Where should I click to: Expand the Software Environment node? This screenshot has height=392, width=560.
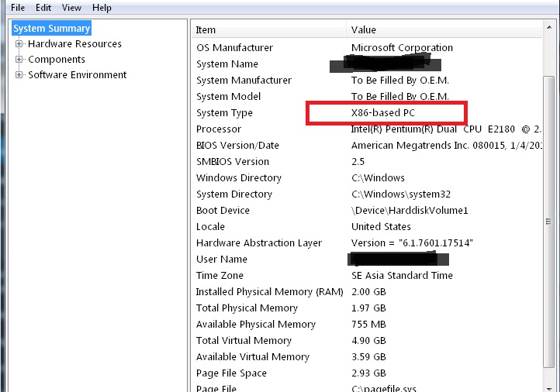tap(20, 75)
